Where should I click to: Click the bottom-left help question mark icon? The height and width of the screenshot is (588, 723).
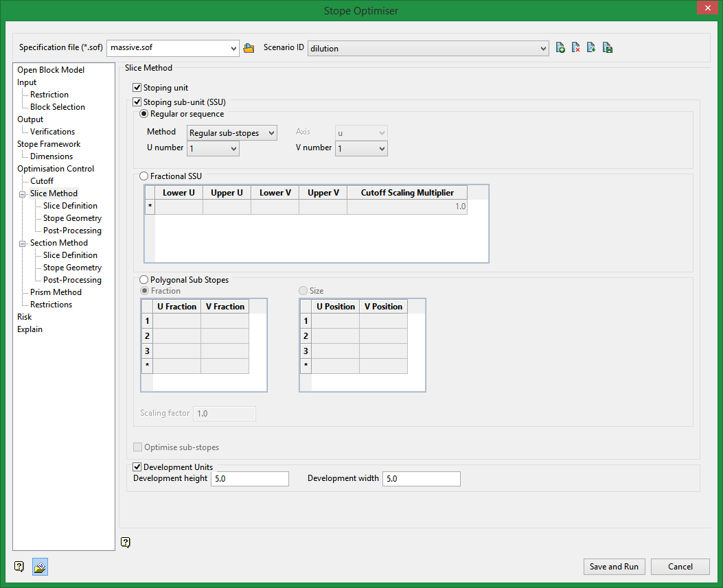19,567
